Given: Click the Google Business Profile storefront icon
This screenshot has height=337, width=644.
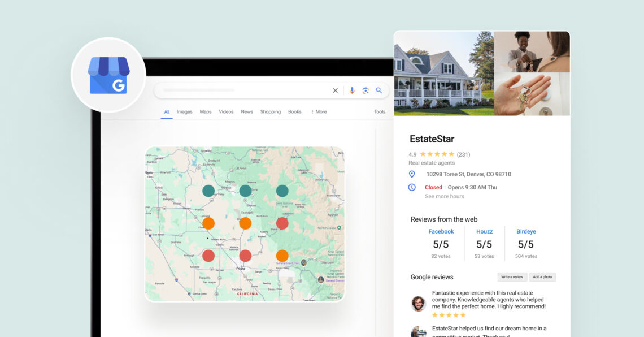Looking at the screenshot, I should click(x=109, y=75).
